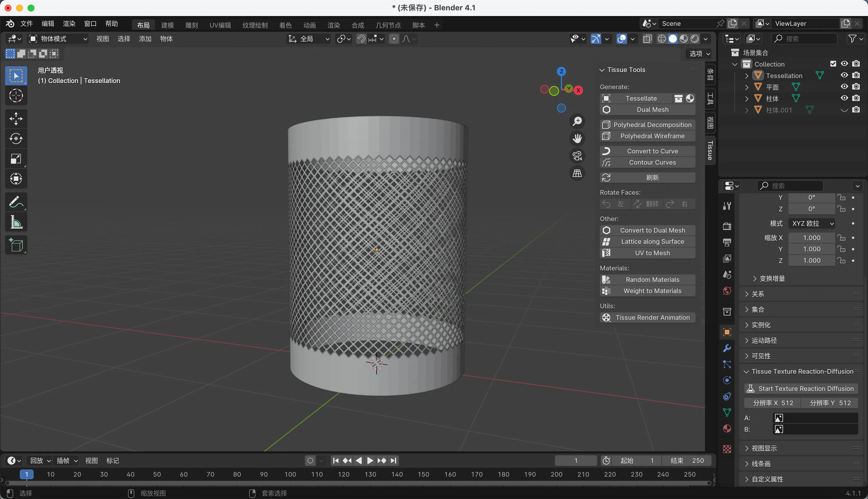The image size is (868, 499).
Task: Select the Rotate tool
Action: point(16,139)
